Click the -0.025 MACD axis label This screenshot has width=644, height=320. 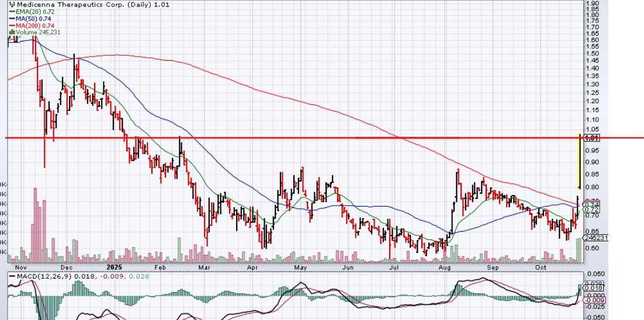(x=594, y=307)
